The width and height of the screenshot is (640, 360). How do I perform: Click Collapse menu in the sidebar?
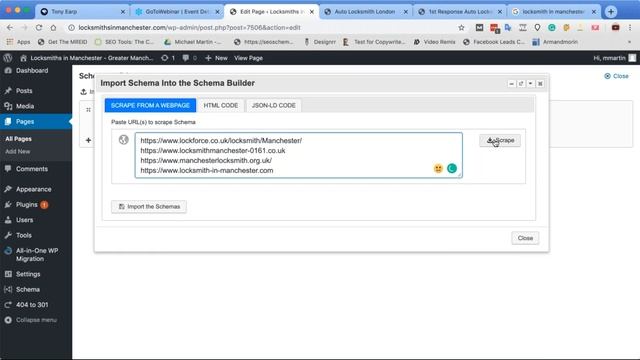[x=36, y=320]
